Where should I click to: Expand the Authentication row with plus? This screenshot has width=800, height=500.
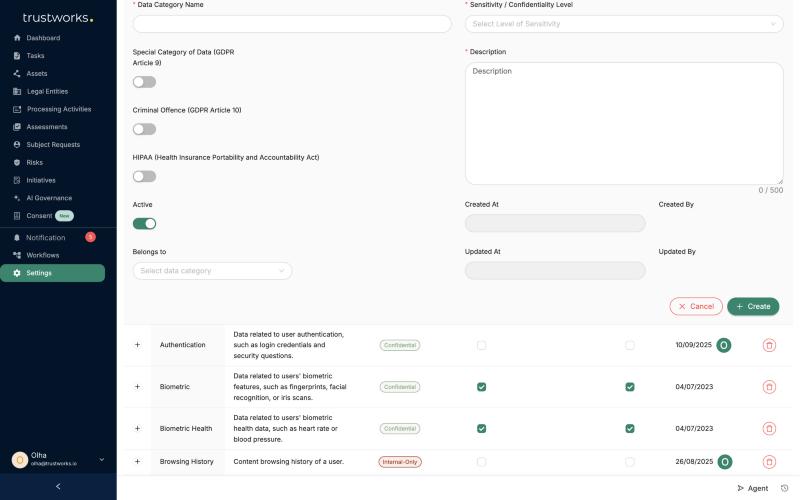[137, 345]
